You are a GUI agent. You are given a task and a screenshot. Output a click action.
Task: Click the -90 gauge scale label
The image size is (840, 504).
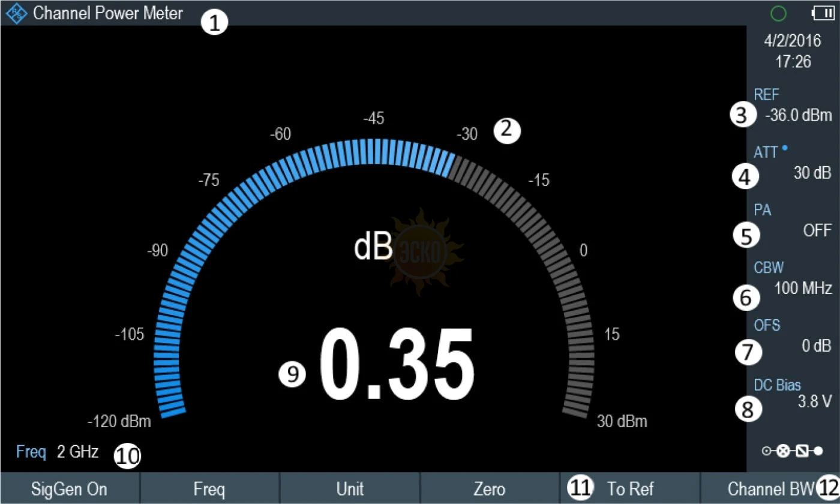[x=158, y=251]
